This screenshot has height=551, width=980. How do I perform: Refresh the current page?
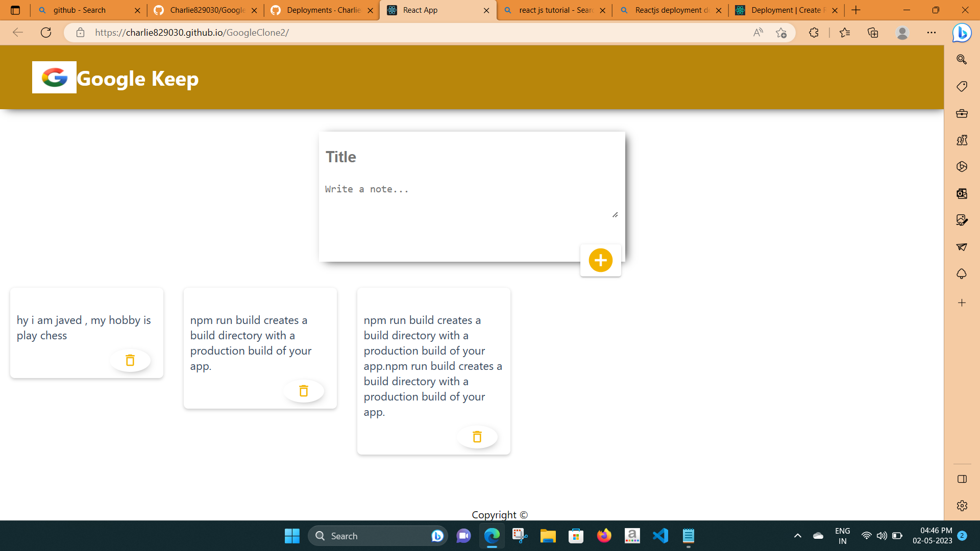(46, 33)
